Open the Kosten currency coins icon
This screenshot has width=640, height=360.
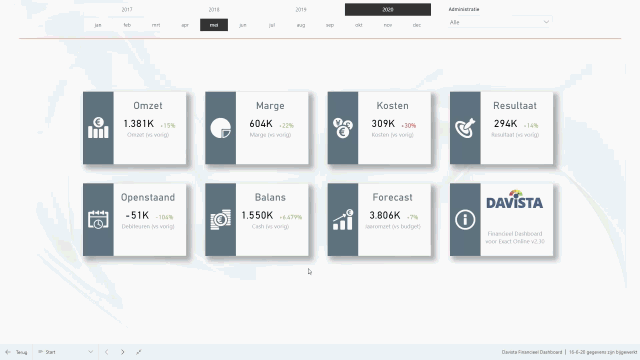pyautogui.click(x=343, y=128)
